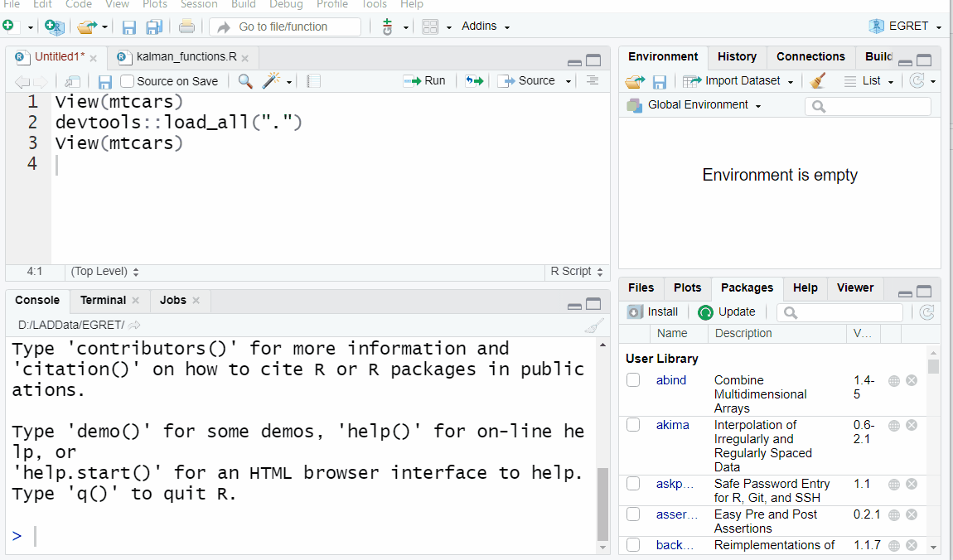Viewport: 953px width, 560px height.
Task: Save the script in the editor toolbar
Action: (x=104, y=82)
